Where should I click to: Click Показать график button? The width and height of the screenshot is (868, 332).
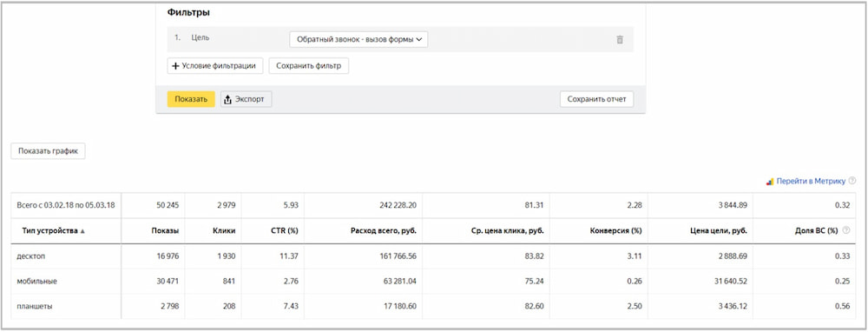click(x=48, y=150)
